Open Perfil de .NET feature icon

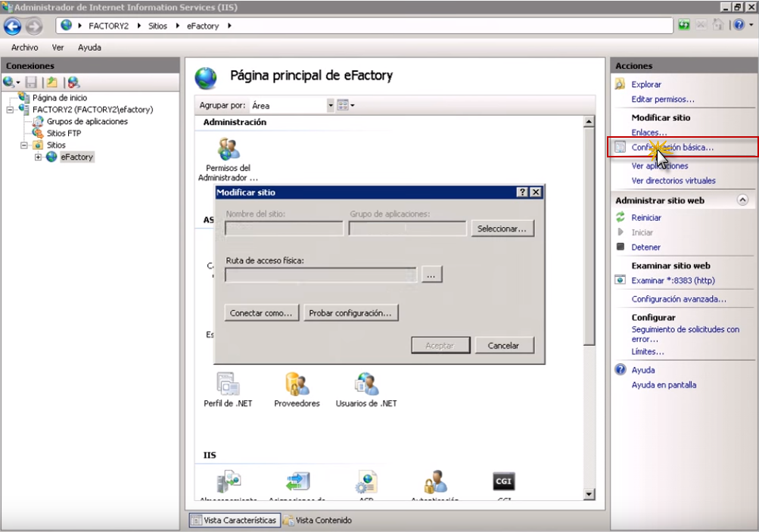(x=228, y=384)
